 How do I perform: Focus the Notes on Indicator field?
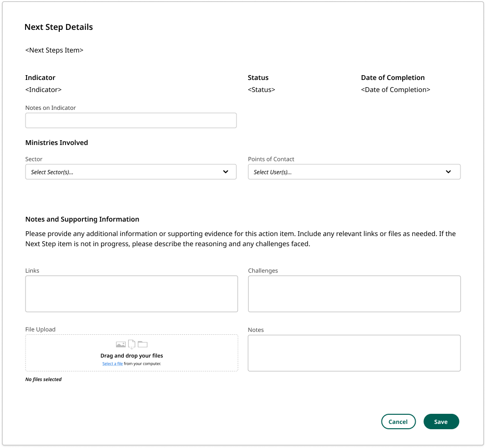(x=131, y=120)
